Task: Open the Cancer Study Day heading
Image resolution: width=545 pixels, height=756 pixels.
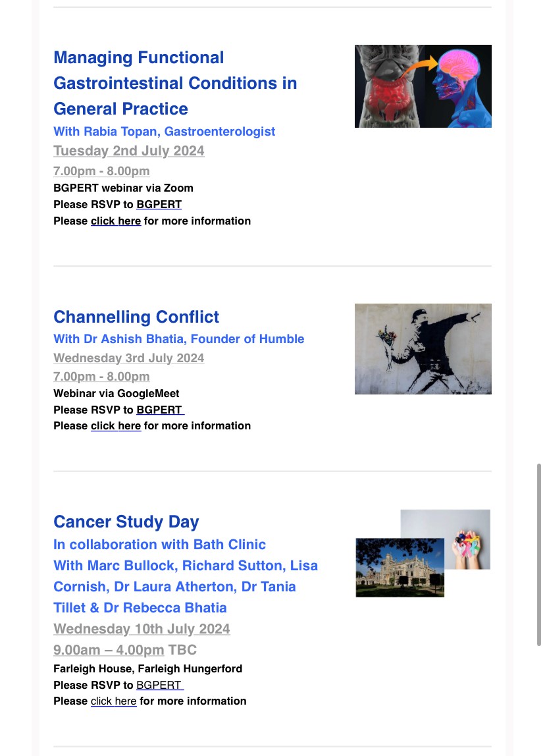Action: pos(126,522)
